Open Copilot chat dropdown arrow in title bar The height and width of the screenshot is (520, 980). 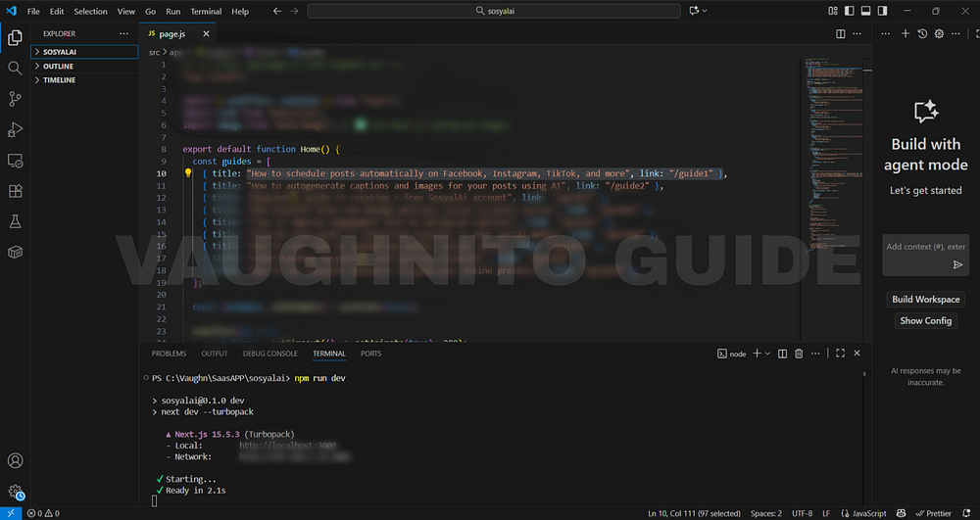coord(705,11)
